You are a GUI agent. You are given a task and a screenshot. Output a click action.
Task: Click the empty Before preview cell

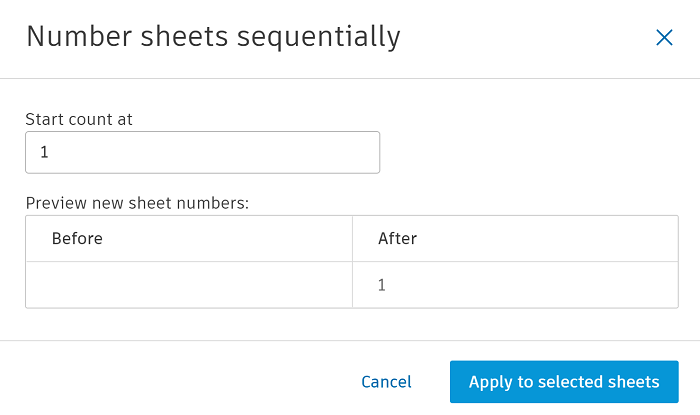click(189, 285)
